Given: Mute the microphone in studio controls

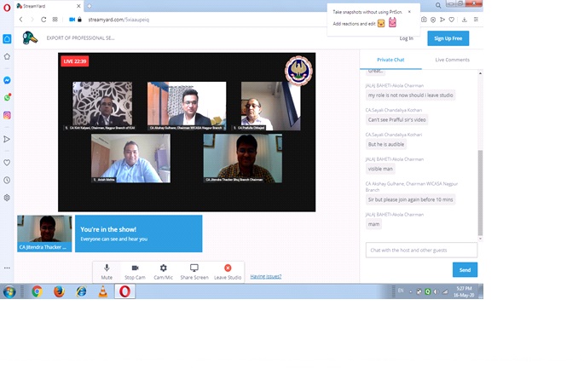Looking at the screenshot, I should tap(107, 272).
